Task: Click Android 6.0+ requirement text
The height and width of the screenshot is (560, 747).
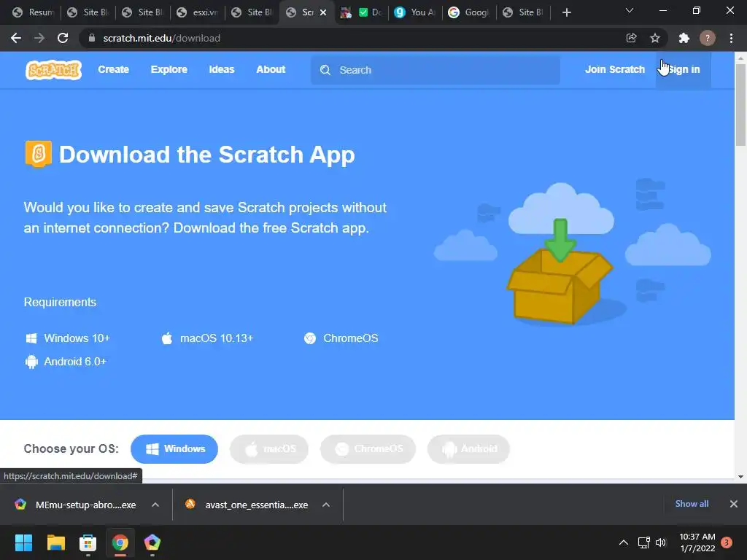Action: pyautogui.click(x=75, y=362)
